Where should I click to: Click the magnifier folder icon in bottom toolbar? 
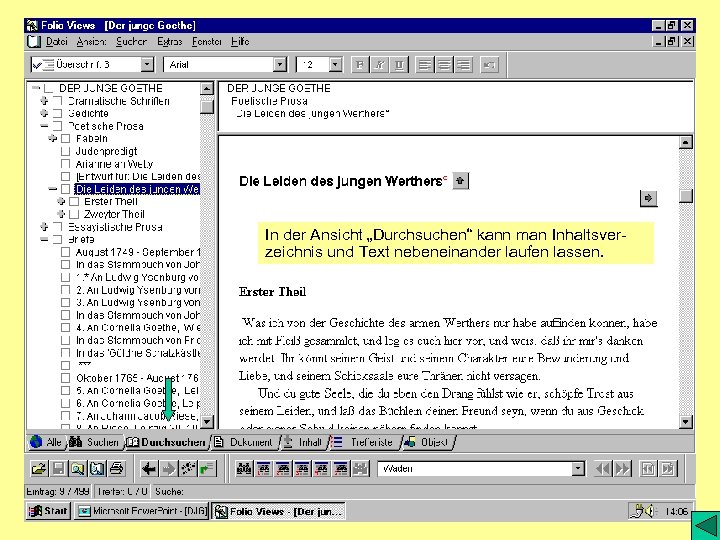click(78, 468)
